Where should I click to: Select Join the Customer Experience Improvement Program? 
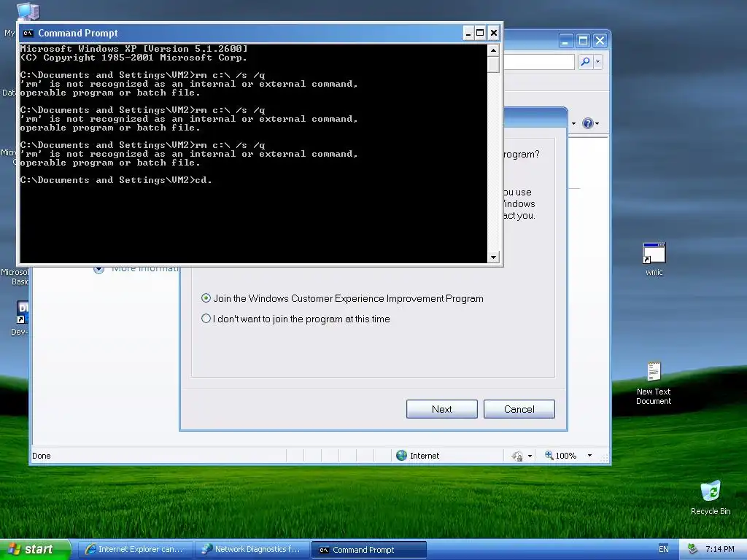click(x=206, y=298)
